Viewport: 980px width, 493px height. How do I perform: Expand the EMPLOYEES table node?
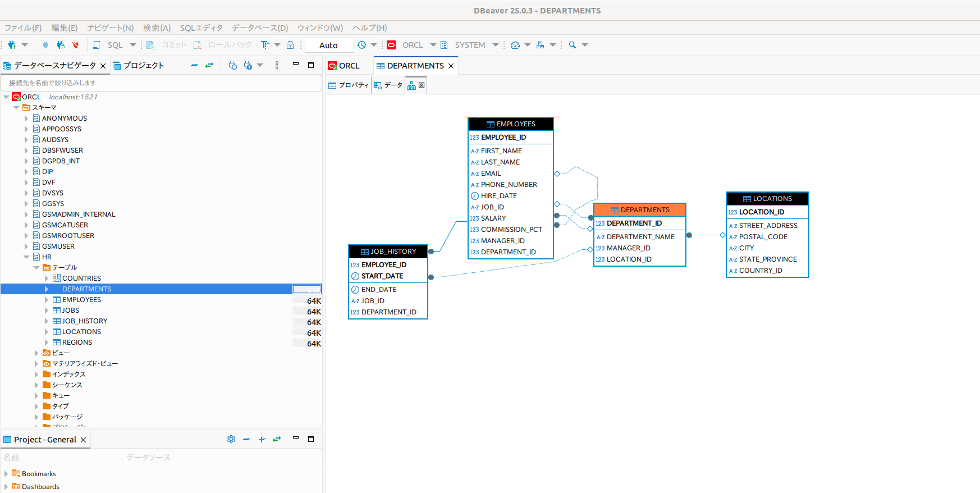pyautogui.click(x=47, y=300)
